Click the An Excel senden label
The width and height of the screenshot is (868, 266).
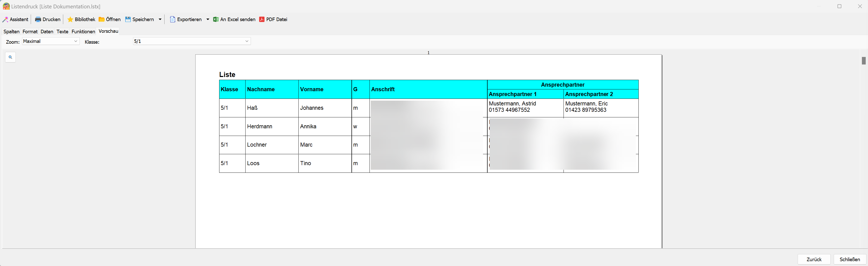tap(238, 20)
